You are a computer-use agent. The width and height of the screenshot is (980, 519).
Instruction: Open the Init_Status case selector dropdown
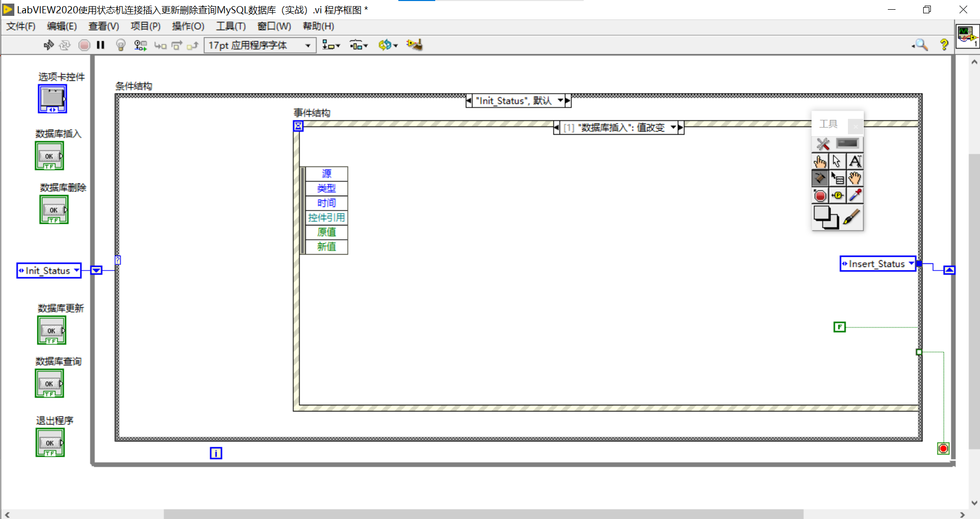561,100
